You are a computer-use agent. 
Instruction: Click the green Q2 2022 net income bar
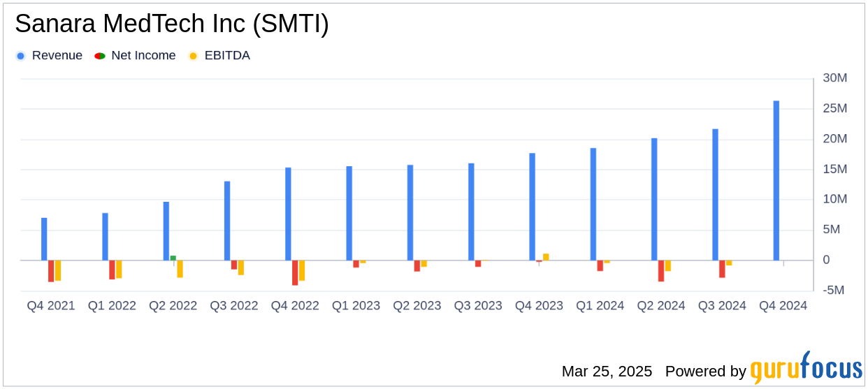[173, 258]
